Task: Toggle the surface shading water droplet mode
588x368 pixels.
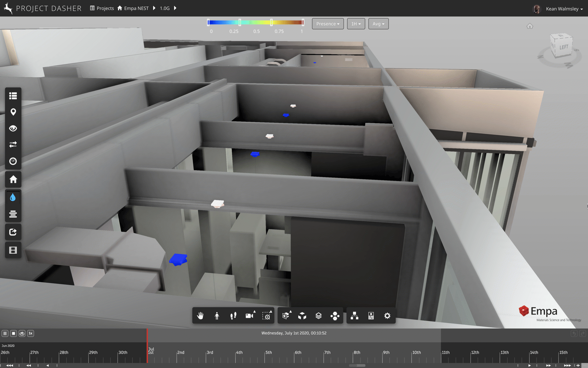Action: coord(13,197)
